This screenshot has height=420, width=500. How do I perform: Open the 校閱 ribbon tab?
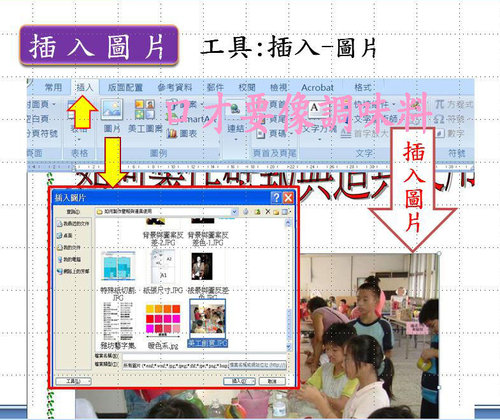(247, 88)
